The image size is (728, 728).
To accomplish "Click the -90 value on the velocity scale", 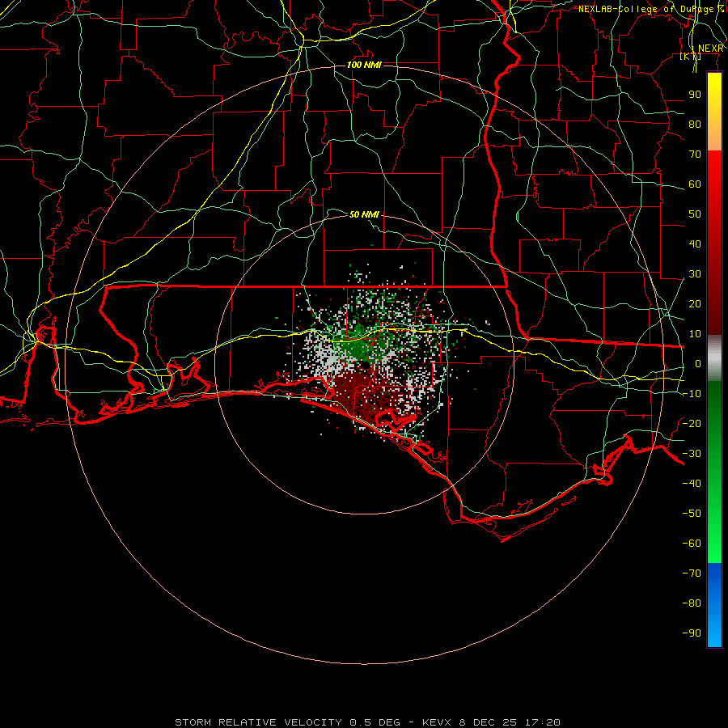I will [x=692, y=633].
